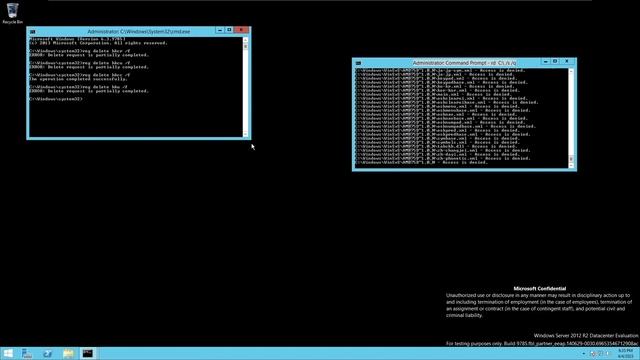Minimize the rd Command Prompt window

click(546, 62)
